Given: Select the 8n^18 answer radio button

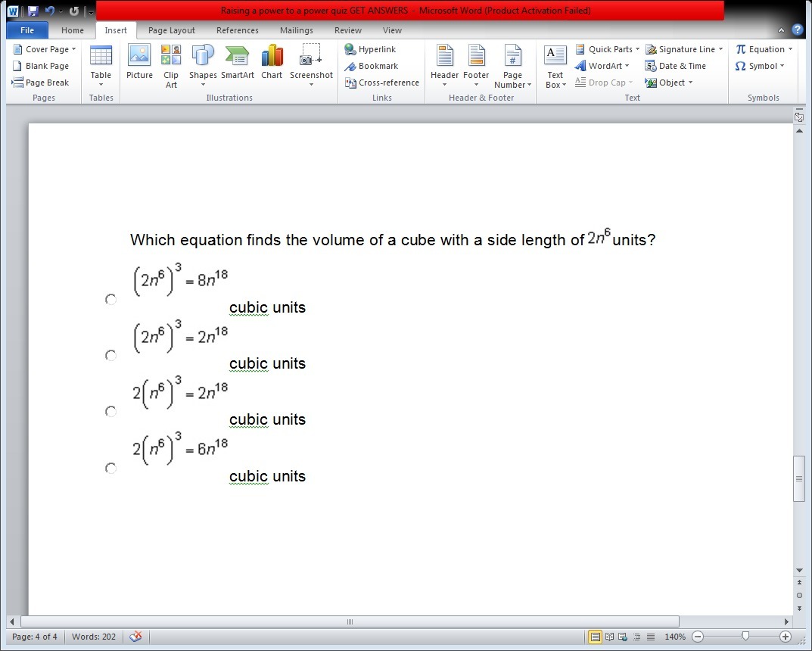Looking at the screenshot, I should pos(111,300).
